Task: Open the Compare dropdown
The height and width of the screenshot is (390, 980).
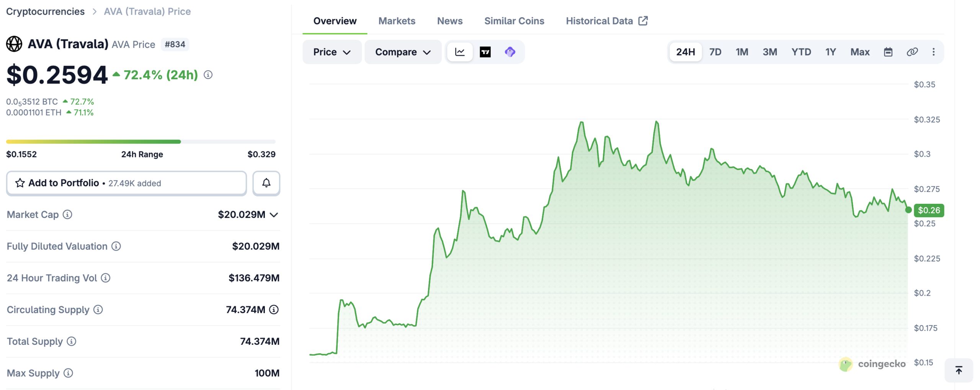Action: [403, 52]
